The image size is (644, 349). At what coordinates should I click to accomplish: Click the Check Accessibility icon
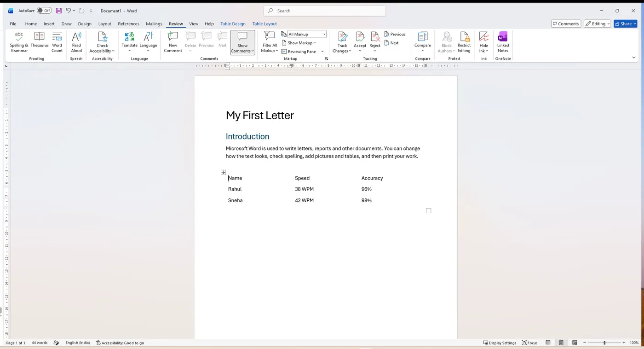coord(102,37)
